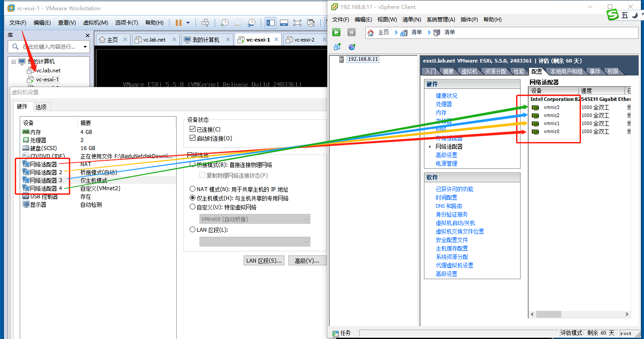Select the vmnic0 adapter icon
644x339 pixels.
click(x=535, y=131)
